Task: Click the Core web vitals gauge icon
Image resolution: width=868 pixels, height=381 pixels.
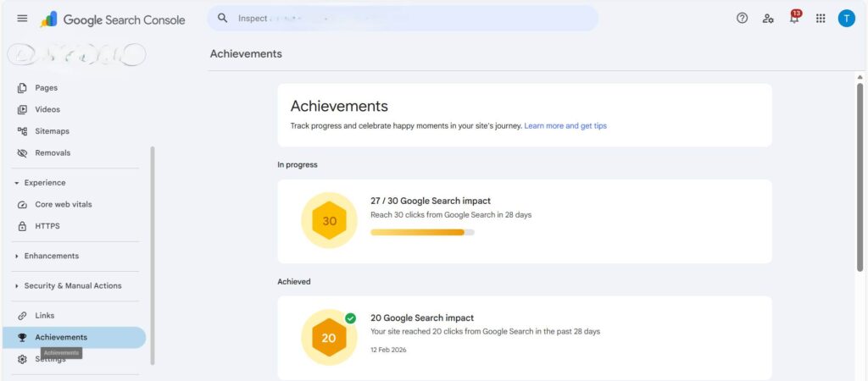Action: pos(22,205)
